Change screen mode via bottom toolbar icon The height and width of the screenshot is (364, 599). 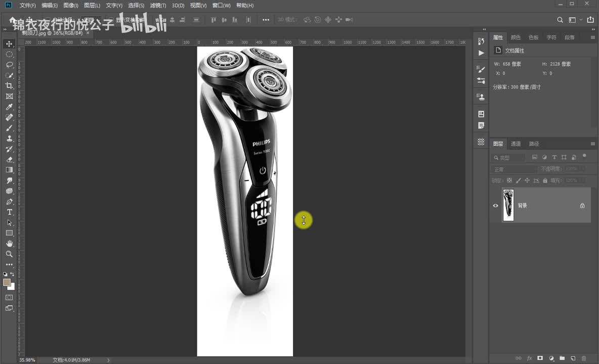coord(9,308)
